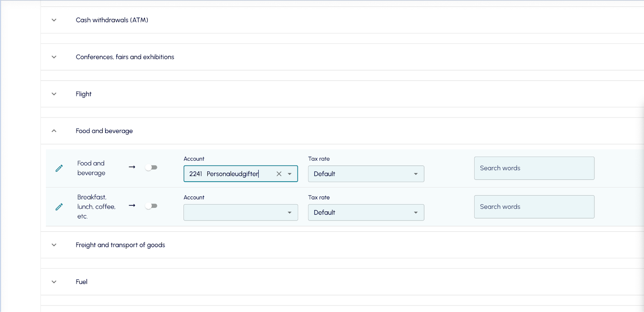The height and width of the screenshot is (312, 644).
Task: Collapse the Food and beverage section chevron
Action: [54, 131]
